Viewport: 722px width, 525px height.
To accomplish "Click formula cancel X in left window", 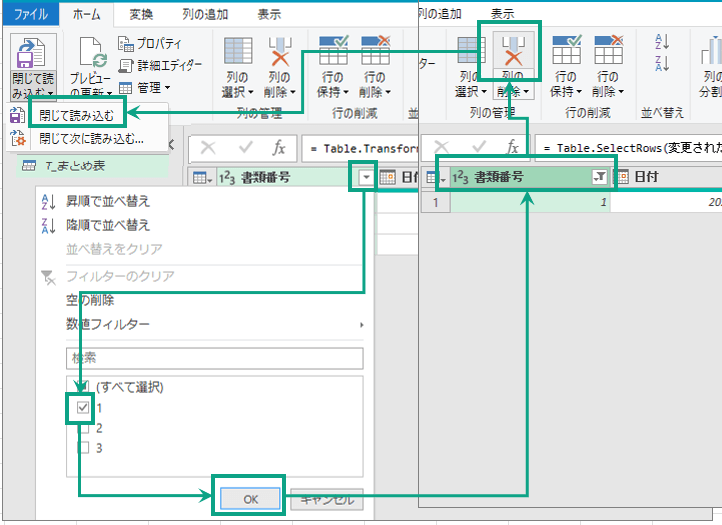I will [208, 148].
